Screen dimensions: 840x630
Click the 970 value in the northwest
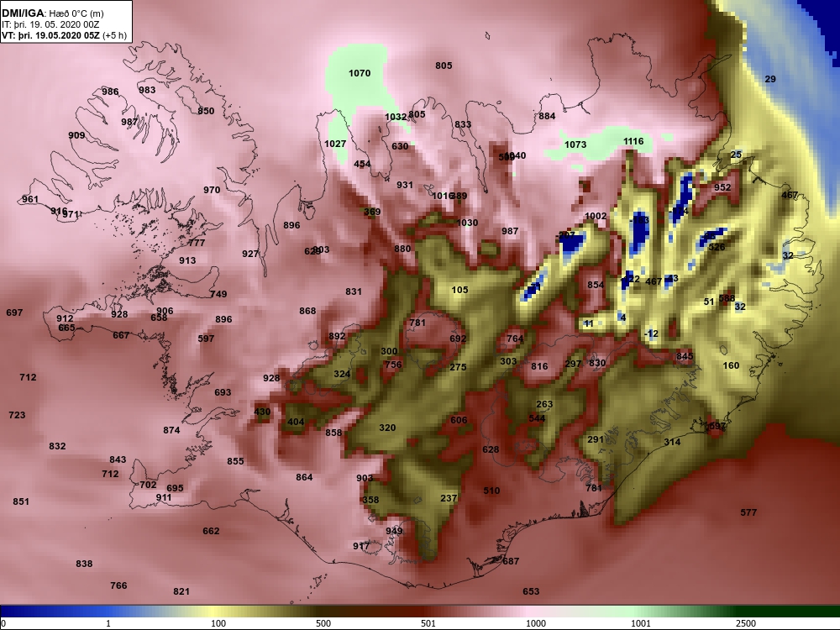(x=212, y=190)
